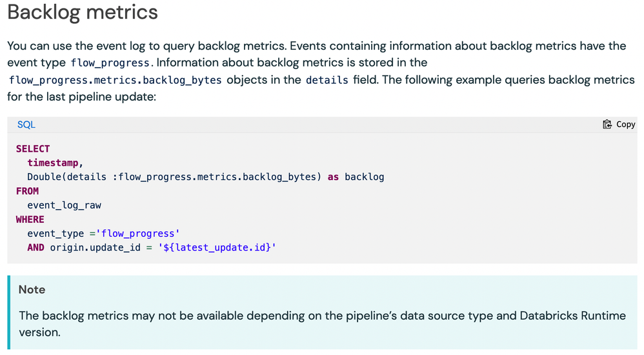Click the SELECT keyword in code
The height and width of the screenshot is (355, 644).
click(x=33, y=148)
